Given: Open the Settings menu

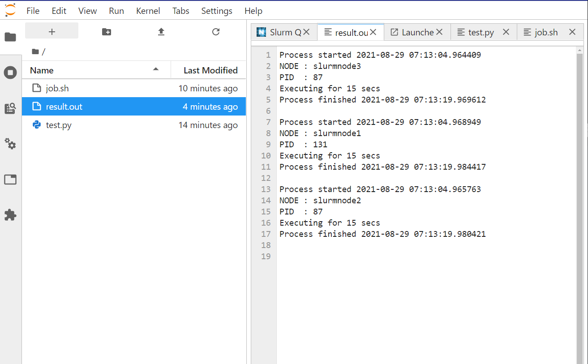Looking at the screenshot, I should 216,11.
